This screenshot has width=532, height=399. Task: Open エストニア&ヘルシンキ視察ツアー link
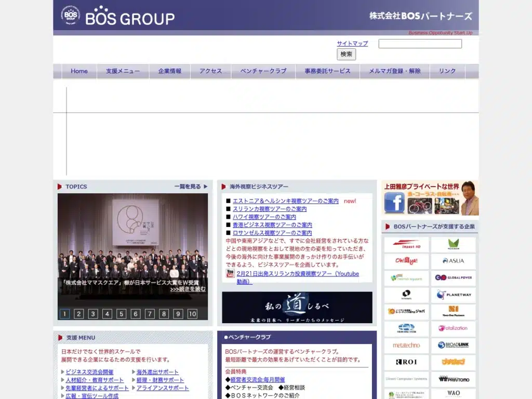[x=286, y=201]
